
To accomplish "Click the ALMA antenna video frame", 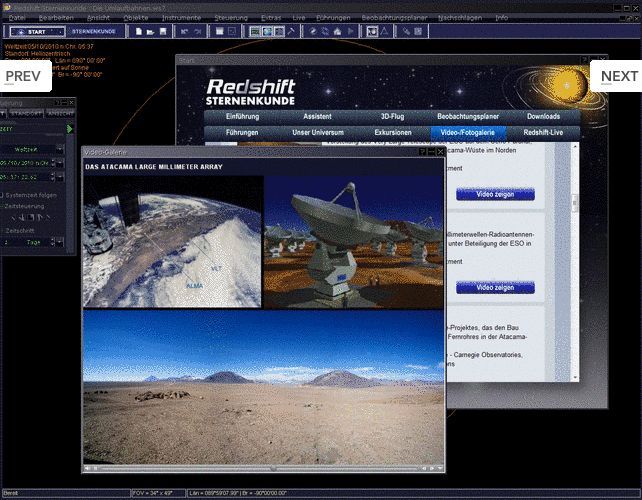I will (353, 242).
